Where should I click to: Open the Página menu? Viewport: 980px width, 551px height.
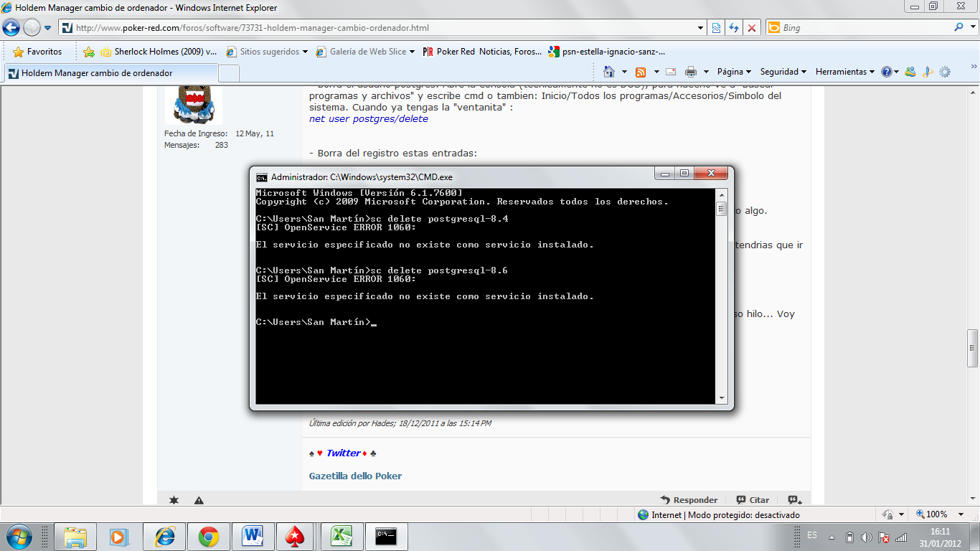(734, 72)
